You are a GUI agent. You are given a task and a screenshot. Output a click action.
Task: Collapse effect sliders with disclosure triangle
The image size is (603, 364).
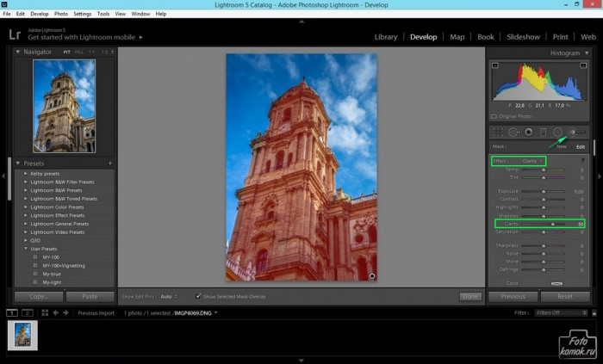pos(583,160)
